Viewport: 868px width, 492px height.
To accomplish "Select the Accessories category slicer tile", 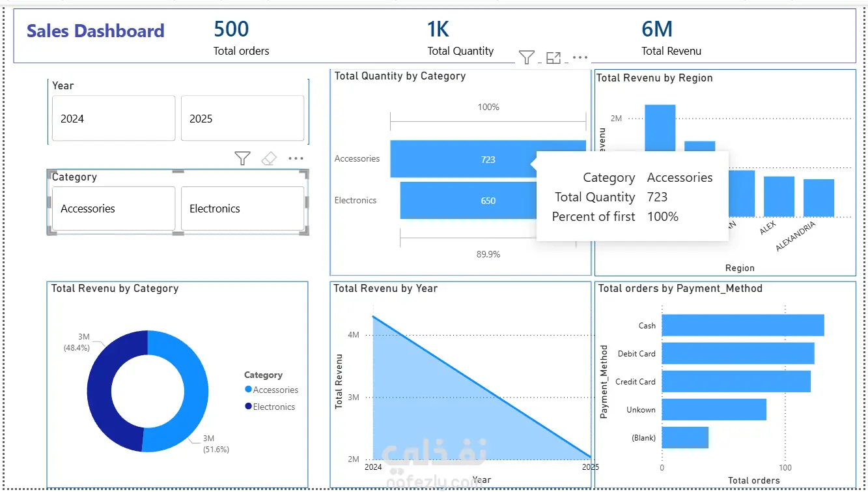I will [113, 209].
